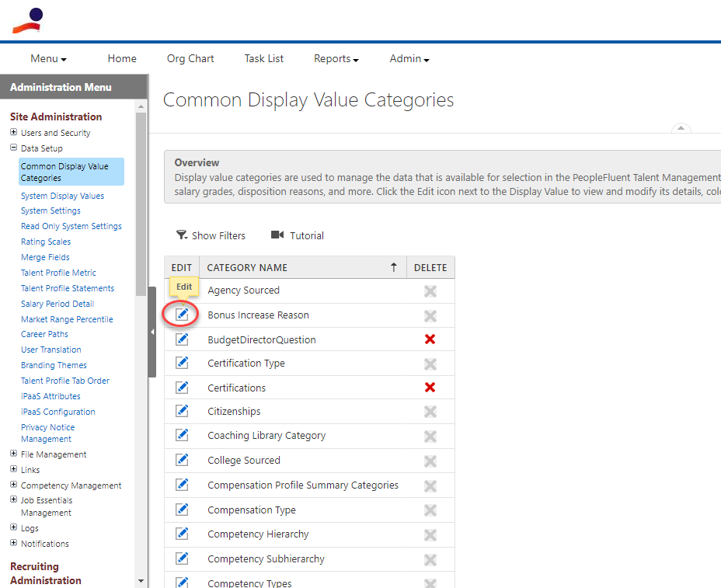721x588 pixels.
Task: Collapse the Overview panel arrow
Action: [681, 128]
